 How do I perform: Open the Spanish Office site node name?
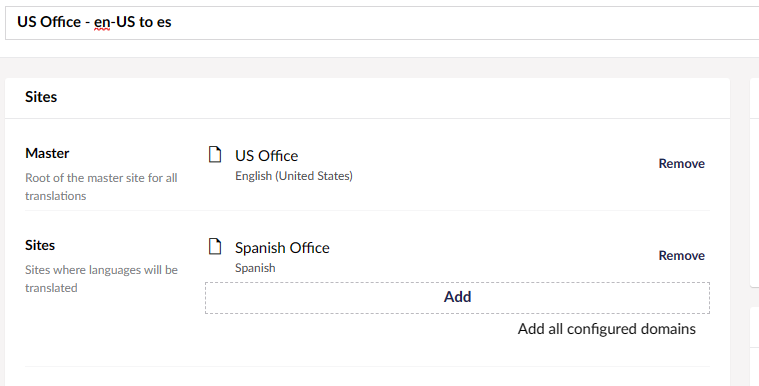click(x=282, y=248)
